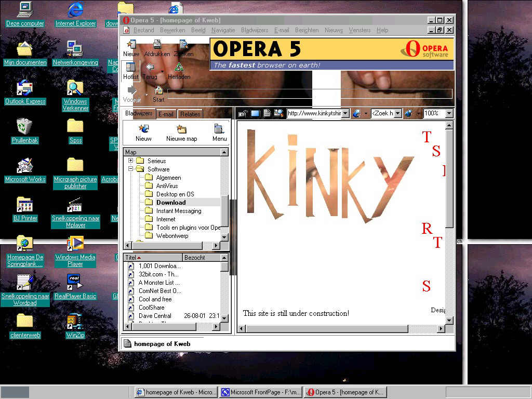Viewport: 532px width, 399px height.
Task: Click the Nieuw bookmark icon in hotlist
Action: (x=143, y=129)
